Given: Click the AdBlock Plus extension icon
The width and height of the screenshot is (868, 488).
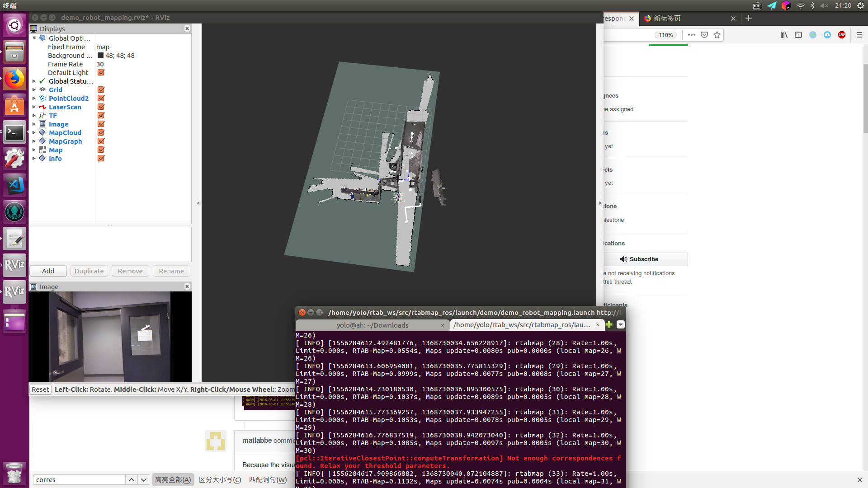Looking at the screenshot, I should 842,35.
